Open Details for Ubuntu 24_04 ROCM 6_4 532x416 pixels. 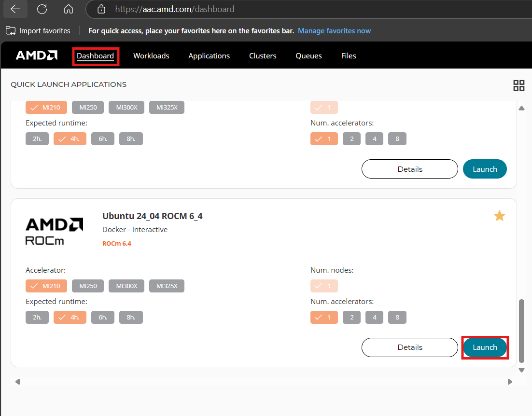pyautogui.click(x=410, y=347)
